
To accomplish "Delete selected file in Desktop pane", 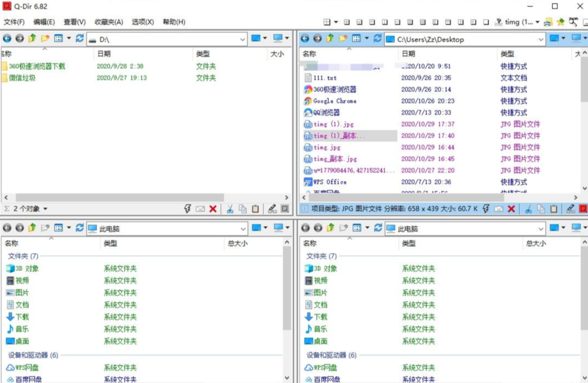I will (511, 209).
